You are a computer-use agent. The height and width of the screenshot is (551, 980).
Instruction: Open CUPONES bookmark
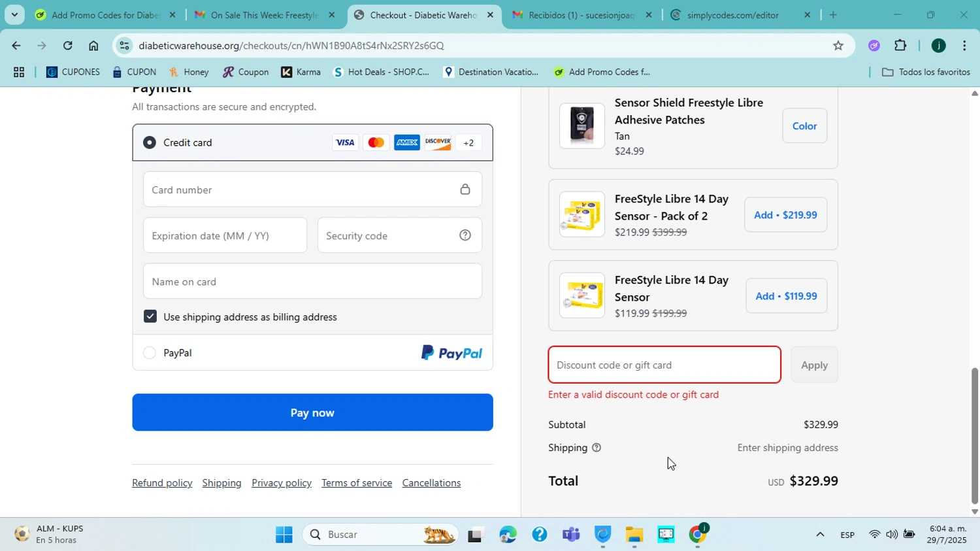[x=73, y=72]
